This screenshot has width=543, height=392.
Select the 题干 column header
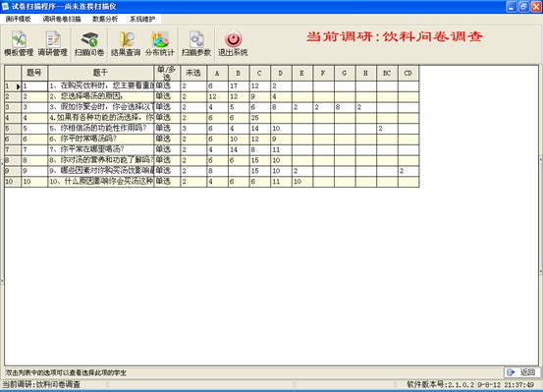point(100,73)
